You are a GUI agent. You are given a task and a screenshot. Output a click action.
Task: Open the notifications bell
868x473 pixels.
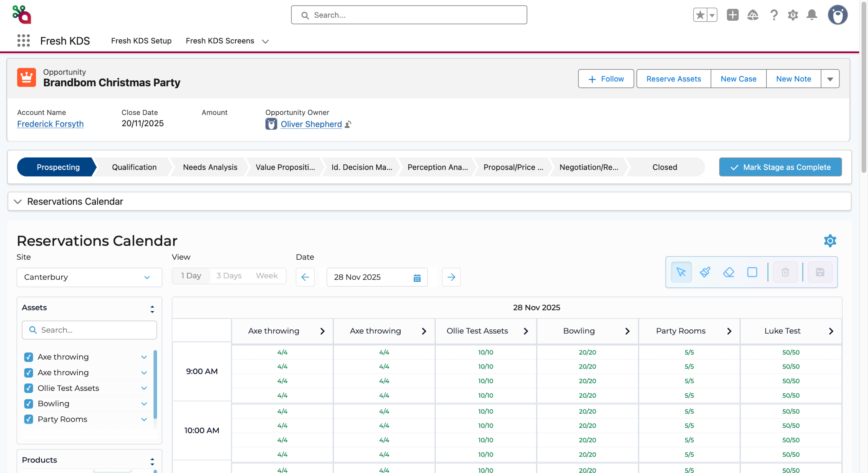(812, 15)
